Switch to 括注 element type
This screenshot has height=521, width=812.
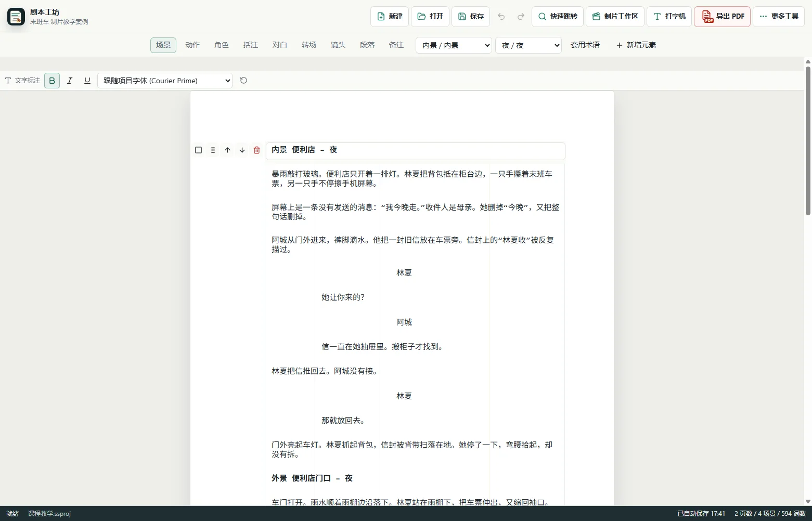pos(251,45)
